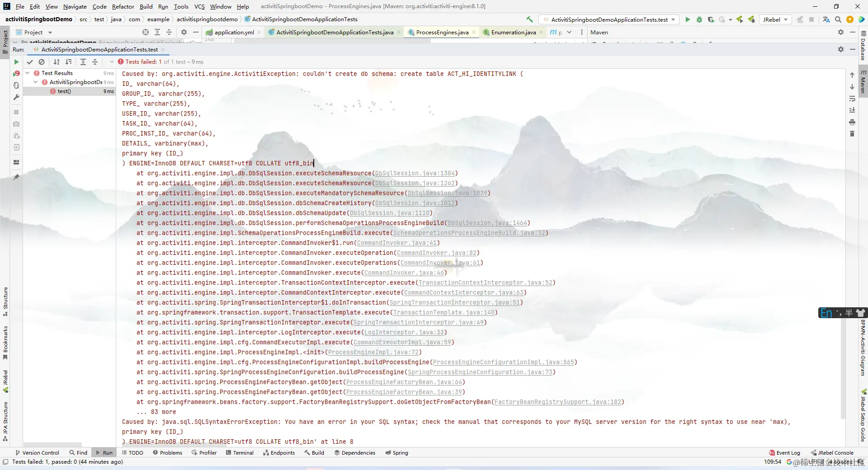The image size is (868, 470).
Task: Hide the Project panel
Action: click(195, 32)
